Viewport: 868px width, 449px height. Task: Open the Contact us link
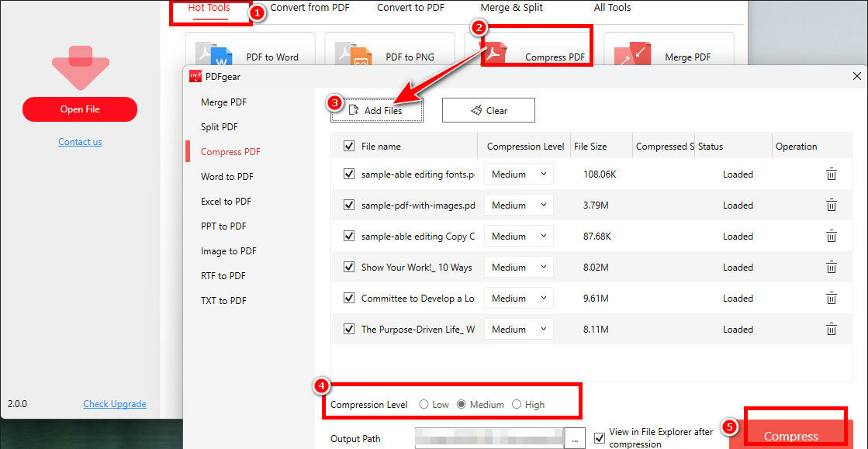click(80, 142)
